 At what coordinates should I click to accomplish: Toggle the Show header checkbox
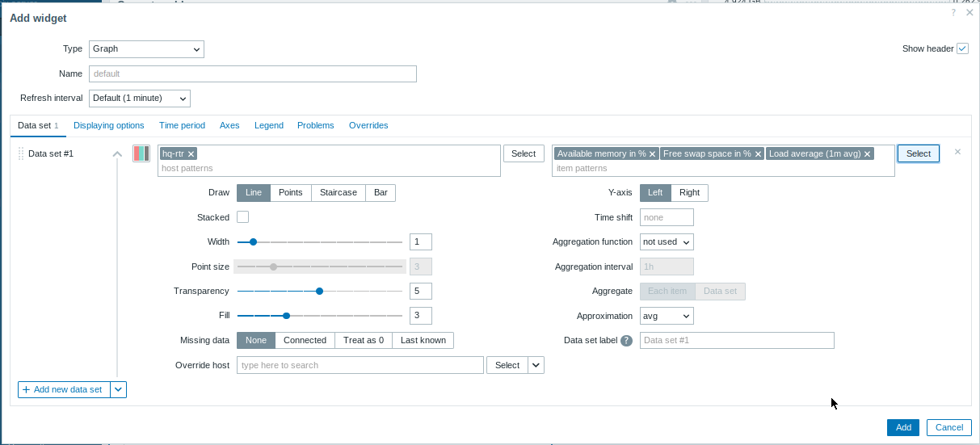pos(962,48)
